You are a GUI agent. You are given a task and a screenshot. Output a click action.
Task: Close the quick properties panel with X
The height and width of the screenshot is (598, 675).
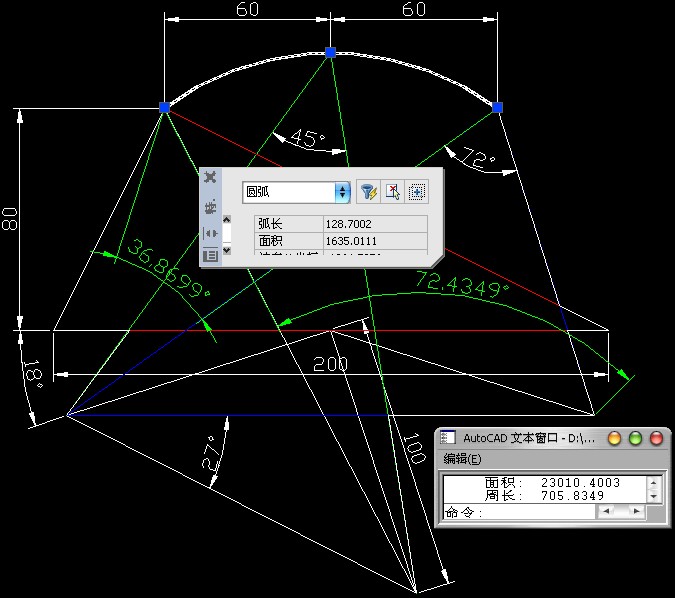pyautogui.click(x=210, y=177)
